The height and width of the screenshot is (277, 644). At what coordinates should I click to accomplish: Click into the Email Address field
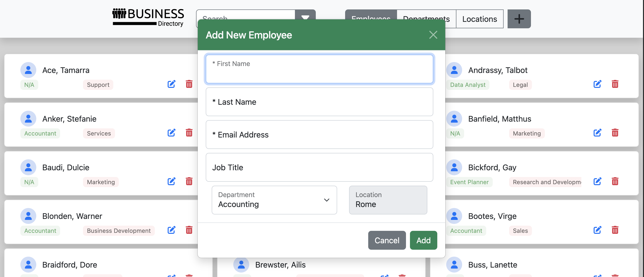[319, 135]
